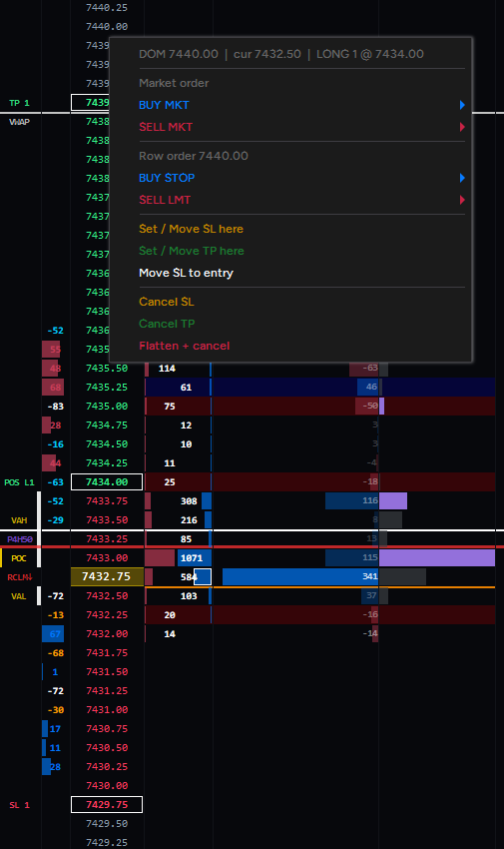Screen dimensions: 504x849
Task: Click Cancel TP option
Action: (x=167, y=324)
